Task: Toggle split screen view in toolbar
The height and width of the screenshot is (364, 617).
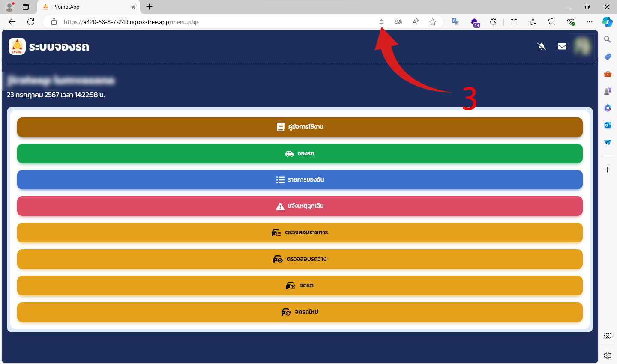Action: click(514, 22)
